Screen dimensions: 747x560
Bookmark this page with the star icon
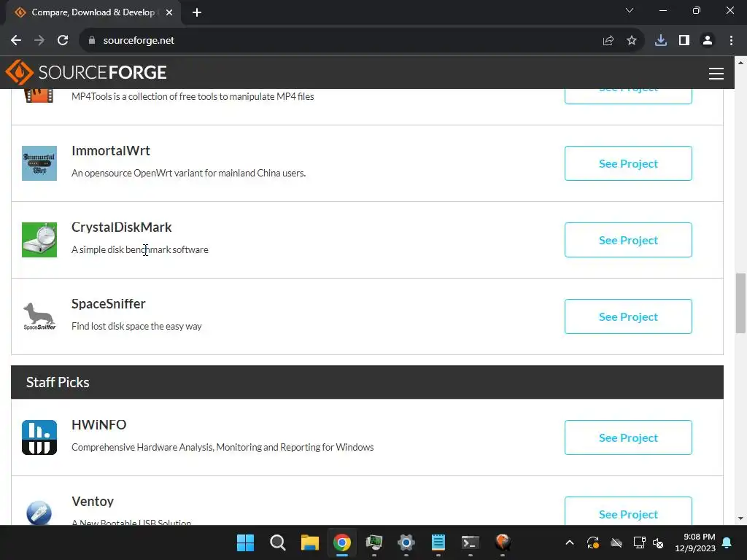click(x=632, y=41)
